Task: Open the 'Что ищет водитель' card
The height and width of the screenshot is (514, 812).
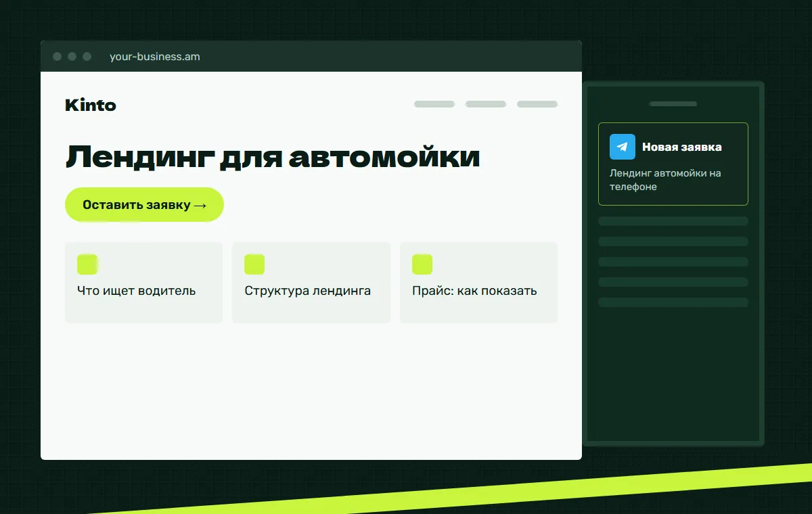Action: 144,283
